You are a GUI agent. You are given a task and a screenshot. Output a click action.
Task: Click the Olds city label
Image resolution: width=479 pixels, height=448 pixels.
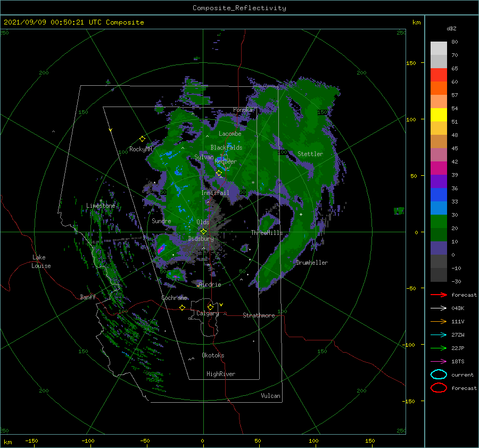pos(203,222)
